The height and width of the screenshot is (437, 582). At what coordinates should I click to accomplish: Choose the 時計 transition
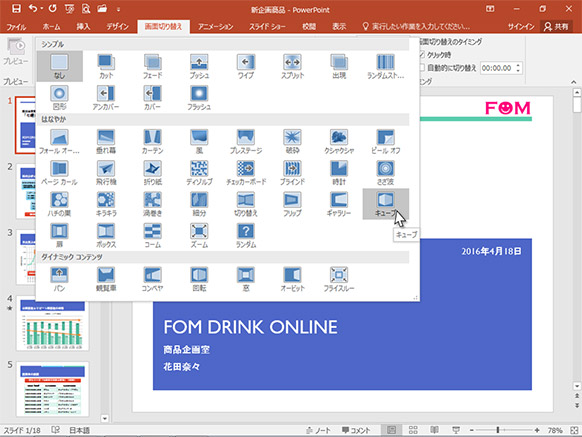339,173
